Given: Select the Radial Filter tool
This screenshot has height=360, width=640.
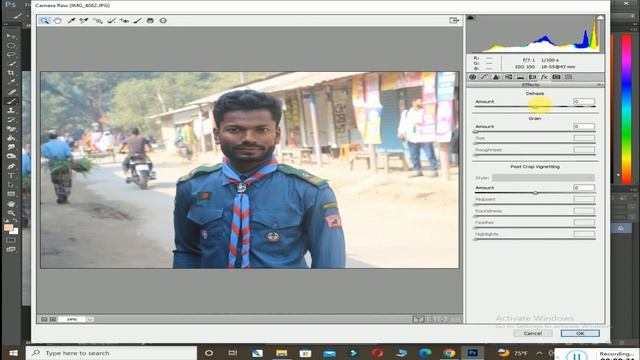Looking at the screenshot, I should coord(163,20).
